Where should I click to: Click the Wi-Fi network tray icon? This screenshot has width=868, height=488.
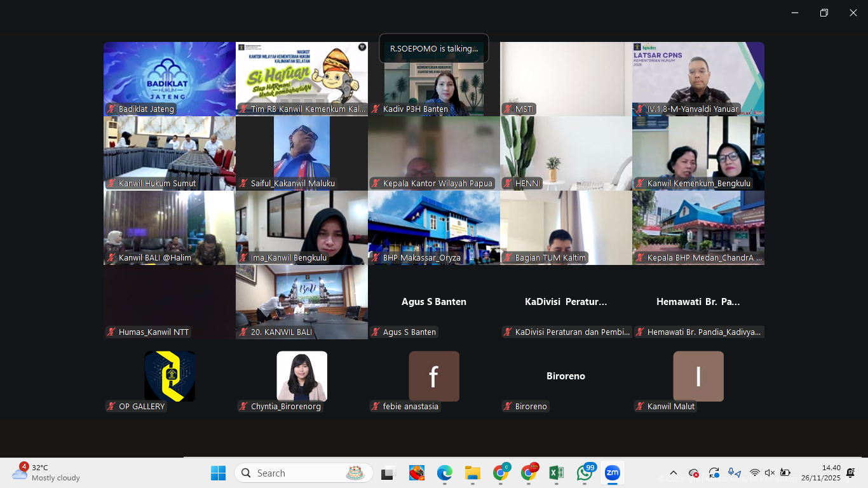(x=754, y=473)
